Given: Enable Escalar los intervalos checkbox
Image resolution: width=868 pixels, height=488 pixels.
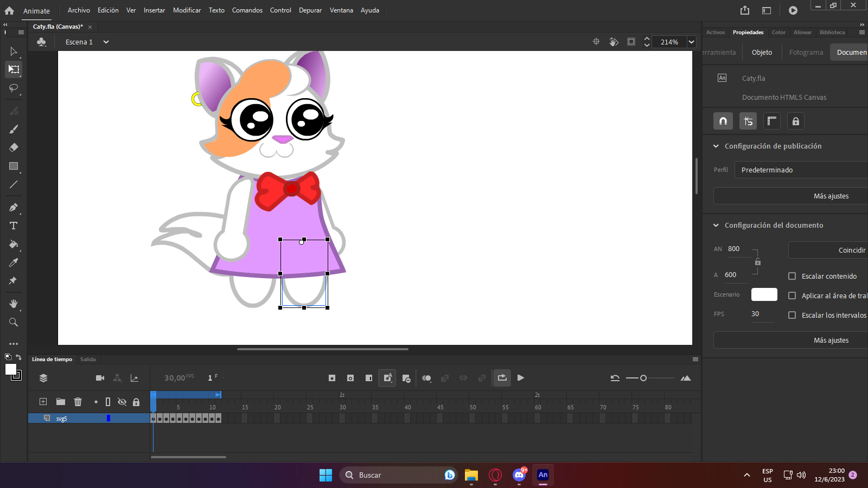Looking at the screenshot, I should pyautogui.click(x=792, y=315).
